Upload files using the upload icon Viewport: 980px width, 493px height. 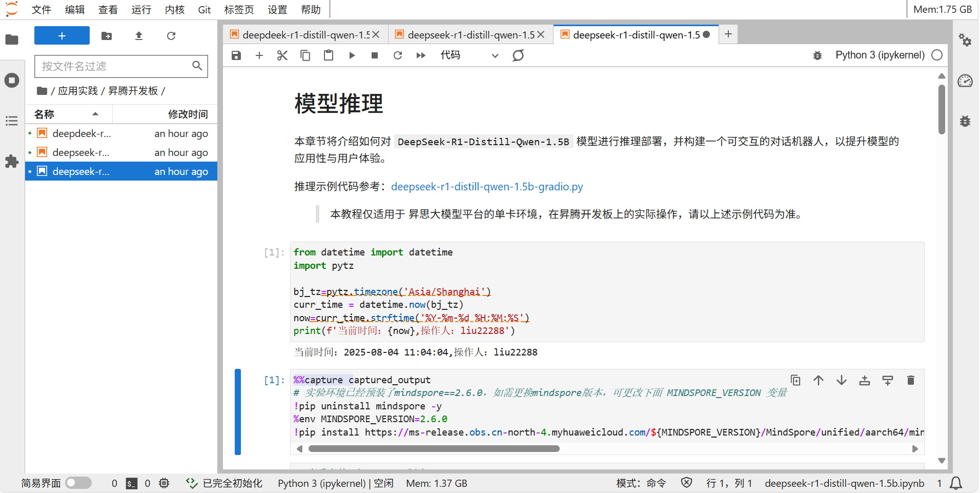click(x=139, y=36)
